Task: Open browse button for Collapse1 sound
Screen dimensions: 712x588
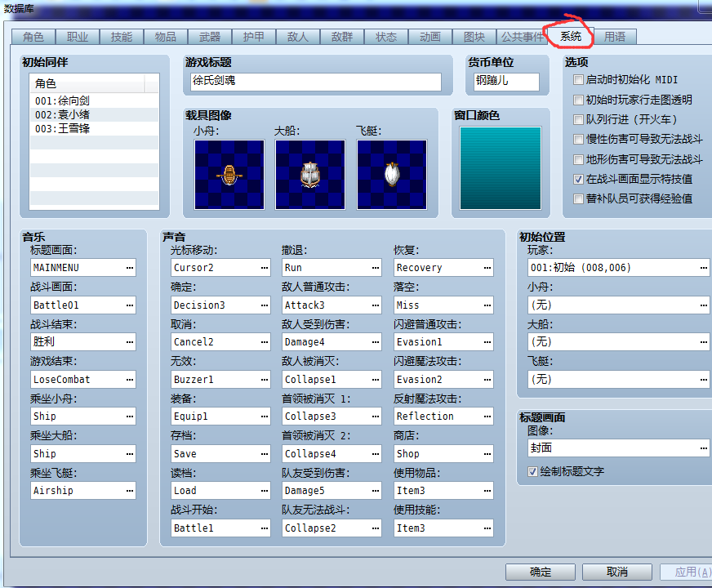Action: coord(376,379)
